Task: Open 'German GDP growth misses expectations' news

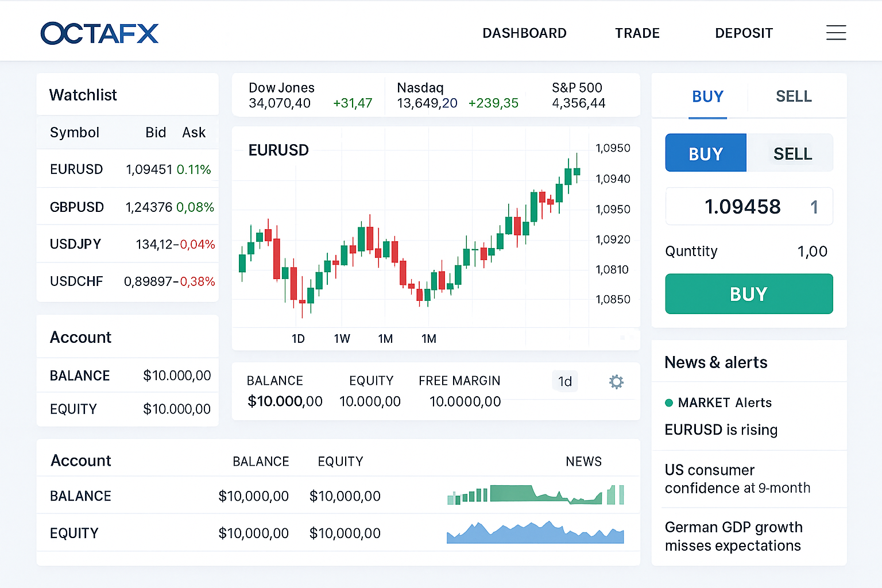Action: 734,536
